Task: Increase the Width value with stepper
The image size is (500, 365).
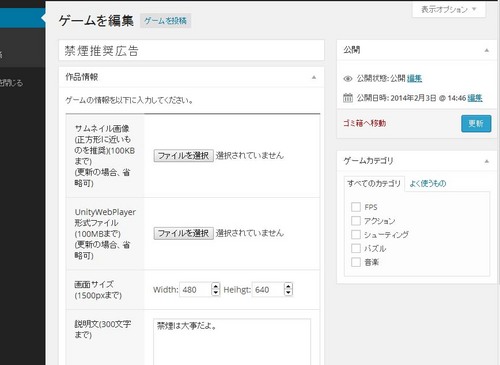Action: click(216, 286)
